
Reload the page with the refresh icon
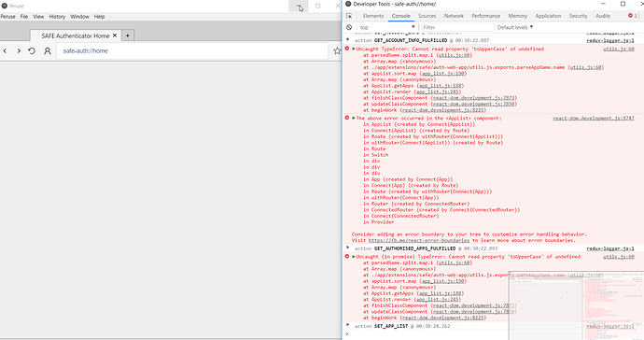[32, 51]
